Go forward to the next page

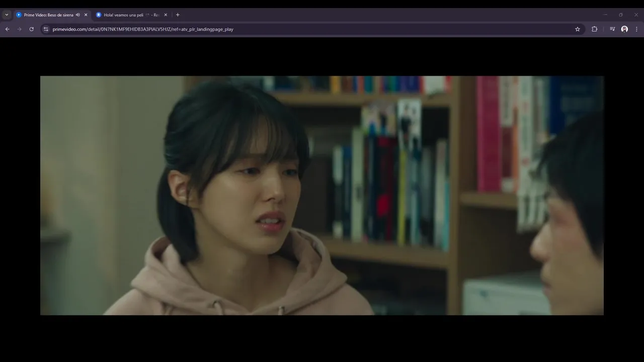(x=20, y=29)
